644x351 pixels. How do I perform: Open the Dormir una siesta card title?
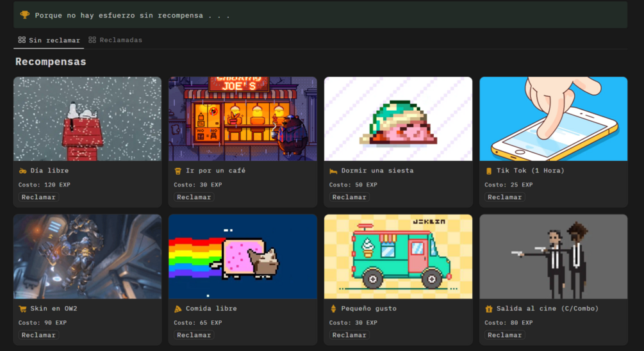point(377,171)
